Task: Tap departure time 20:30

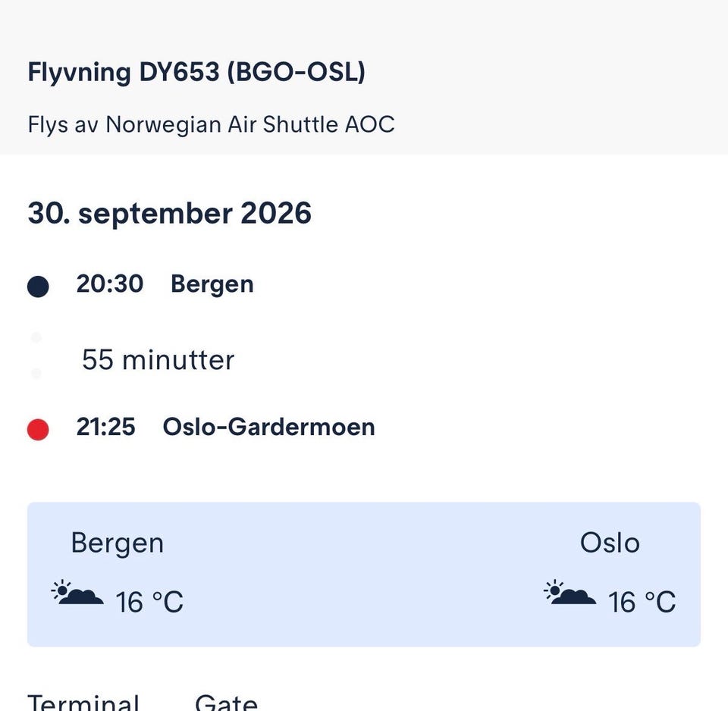Action: [x=109, y=283]
